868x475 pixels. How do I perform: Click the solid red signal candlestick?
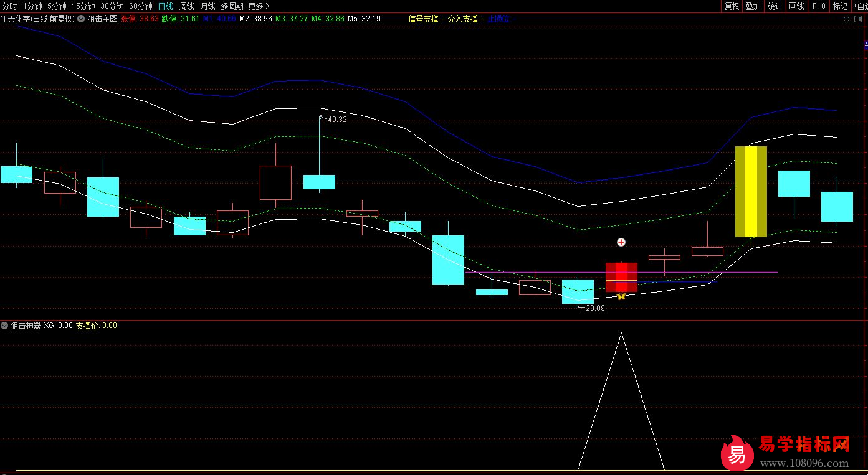point(621,277)
